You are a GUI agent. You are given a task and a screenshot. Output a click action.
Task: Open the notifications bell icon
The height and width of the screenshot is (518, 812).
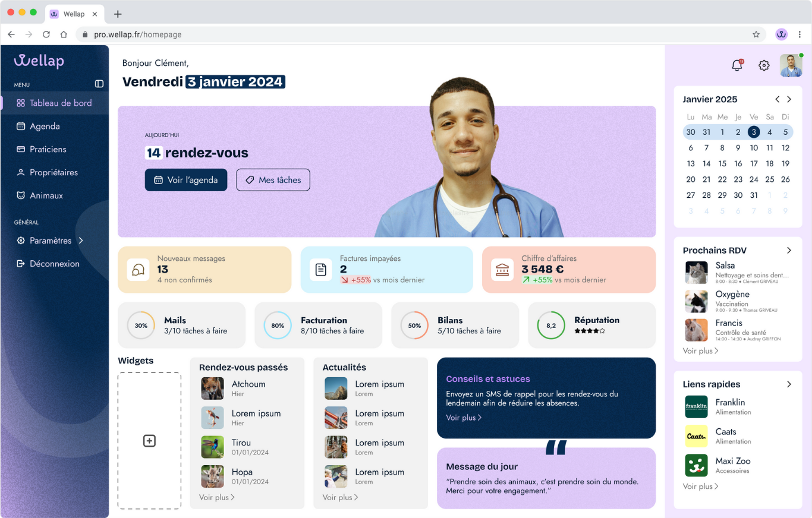tap(737, 65)
